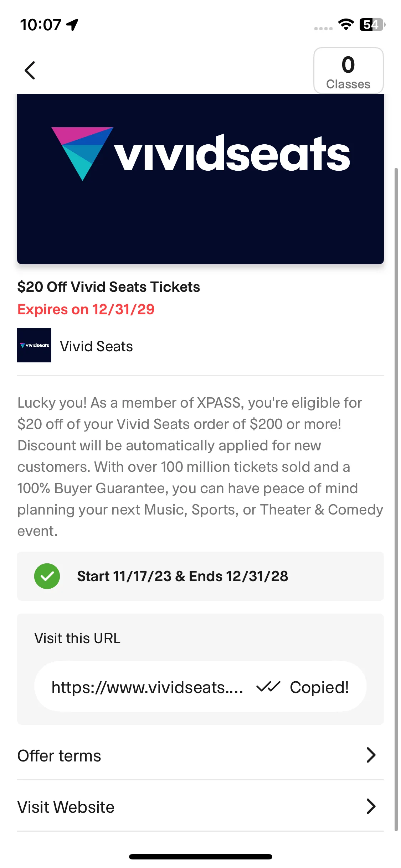Tap the small Vivid Seats brand logo

(34, 345)
